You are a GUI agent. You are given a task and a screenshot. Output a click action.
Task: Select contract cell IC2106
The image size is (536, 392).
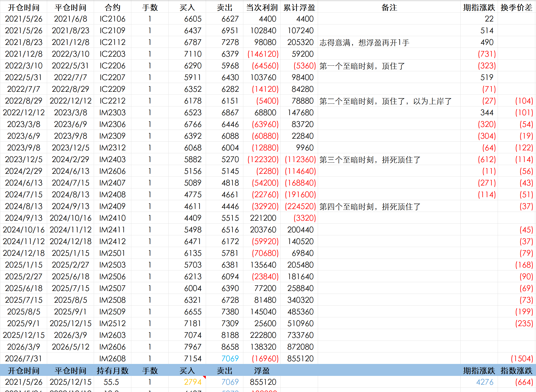(113, 19)
